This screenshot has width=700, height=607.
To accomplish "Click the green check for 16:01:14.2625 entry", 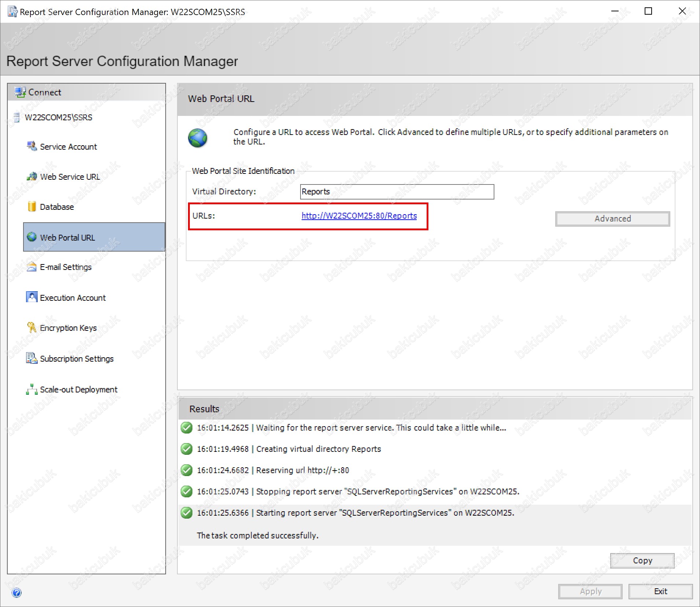I will point(187,428).
